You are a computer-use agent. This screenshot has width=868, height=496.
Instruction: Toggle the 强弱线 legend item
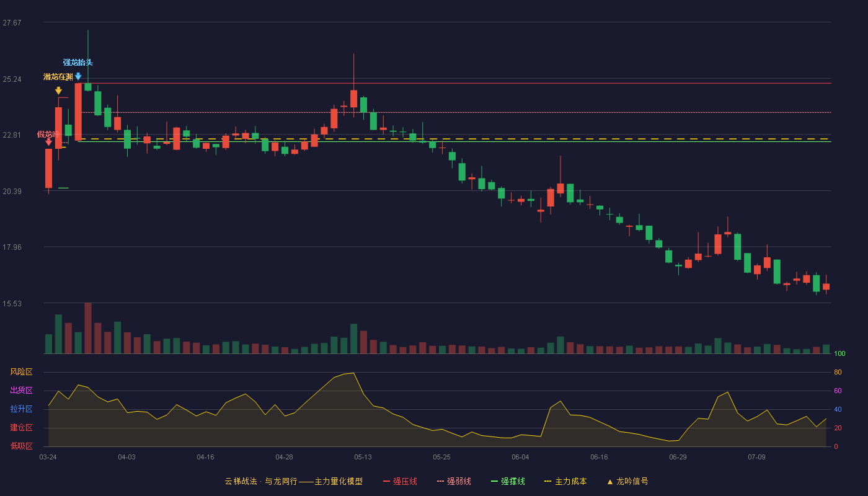(454, 481)
